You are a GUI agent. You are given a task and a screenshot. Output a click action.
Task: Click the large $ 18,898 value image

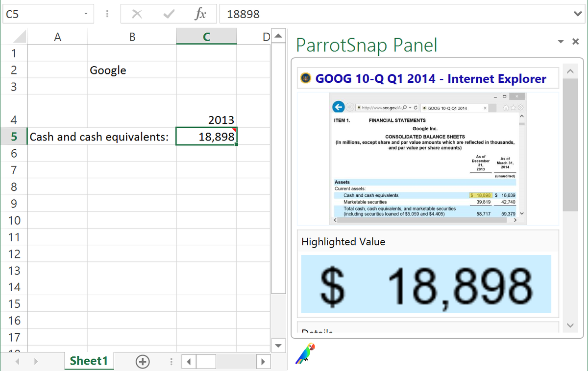point(426,284)
